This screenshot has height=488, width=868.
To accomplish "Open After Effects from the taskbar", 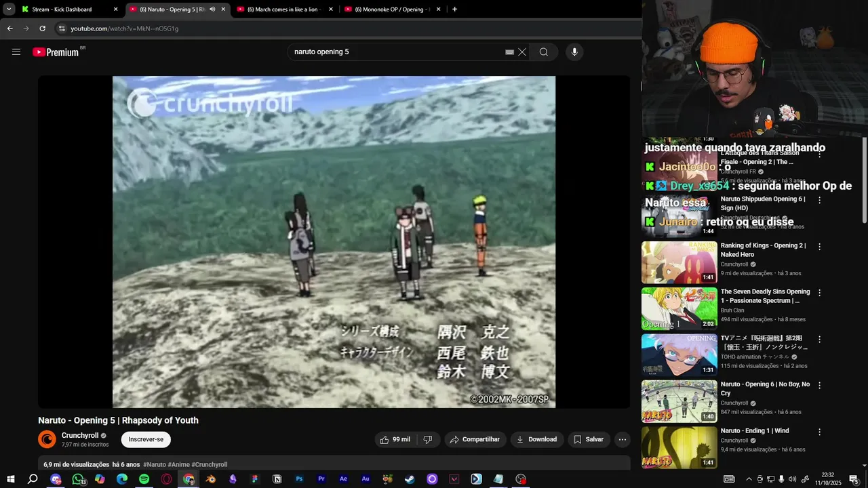I will pos(343,479).
